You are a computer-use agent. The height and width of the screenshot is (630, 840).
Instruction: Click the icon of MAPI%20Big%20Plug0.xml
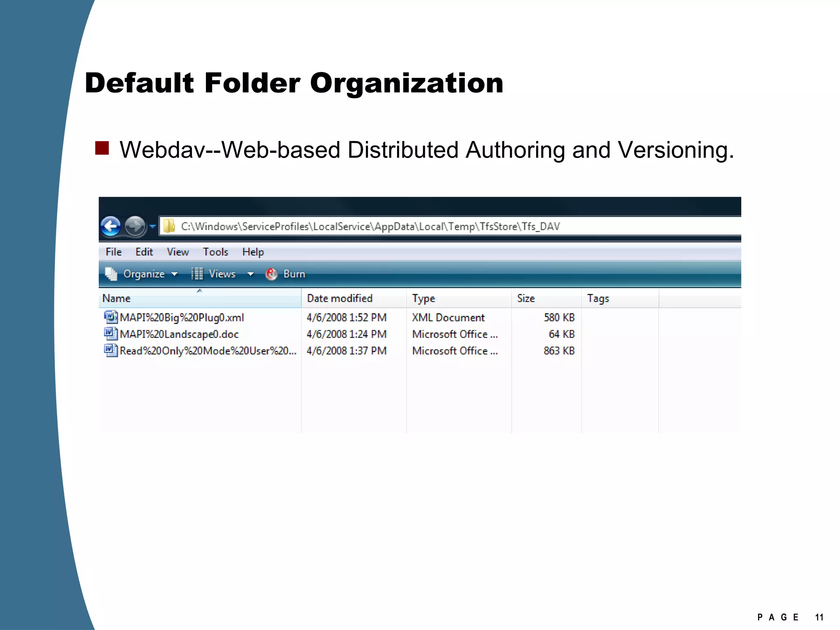(111, 317)
